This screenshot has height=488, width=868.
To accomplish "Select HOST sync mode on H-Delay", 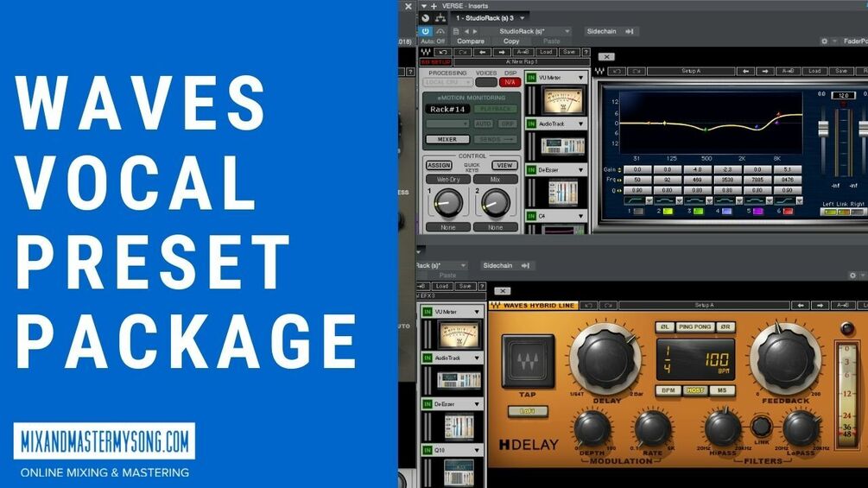I will (694, 390).
